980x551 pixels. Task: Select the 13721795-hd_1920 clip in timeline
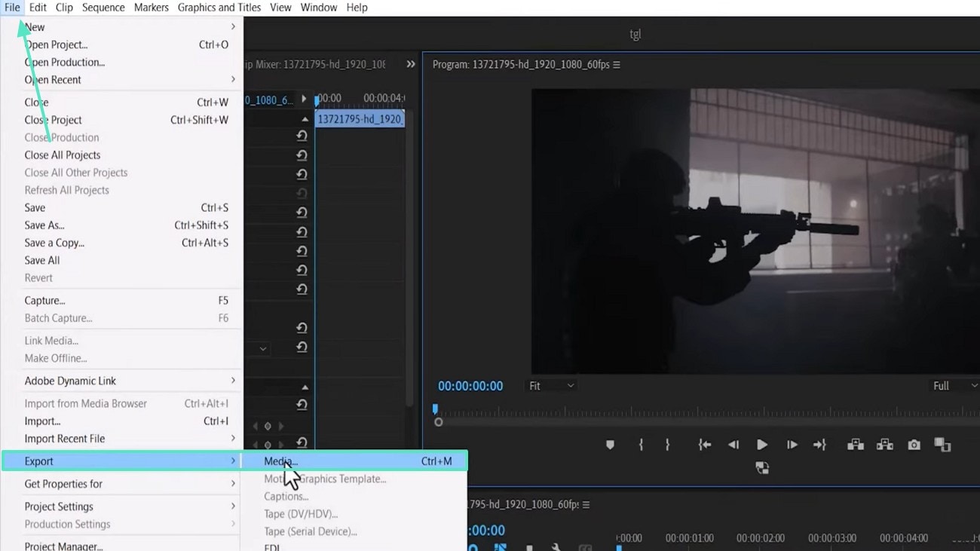[360, 118]
